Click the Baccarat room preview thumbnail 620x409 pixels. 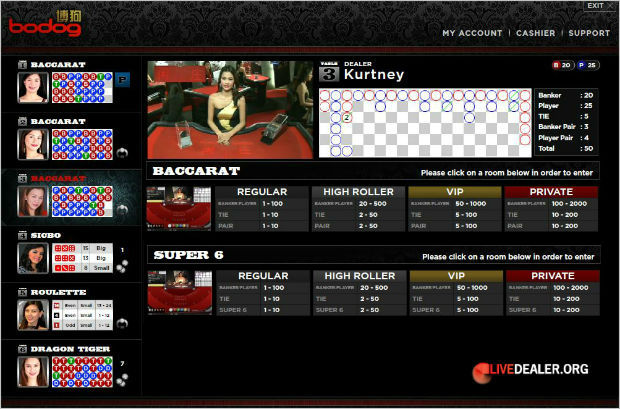[x=179, y=208]
